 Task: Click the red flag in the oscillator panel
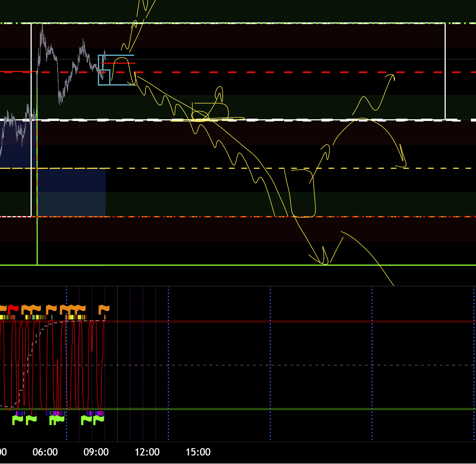pos(13,308)
